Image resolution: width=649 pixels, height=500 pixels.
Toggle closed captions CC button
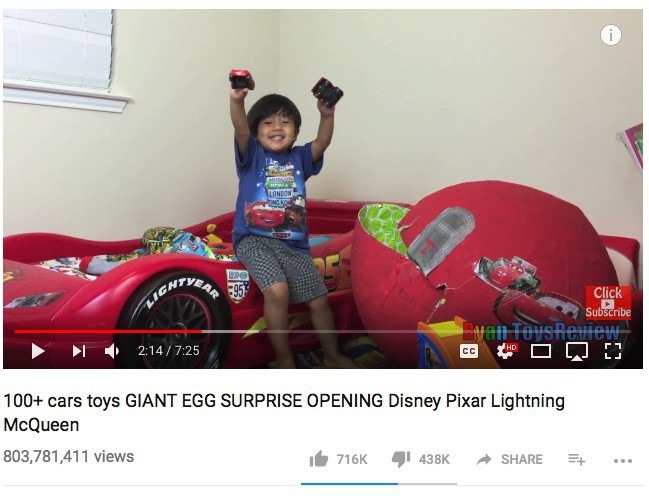(469, 351)
